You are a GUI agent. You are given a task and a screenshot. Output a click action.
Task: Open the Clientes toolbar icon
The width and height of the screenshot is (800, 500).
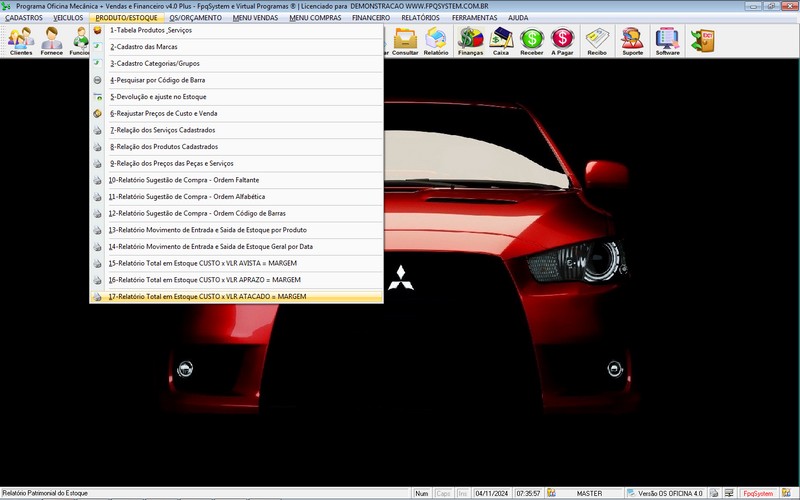click(21, 41)
